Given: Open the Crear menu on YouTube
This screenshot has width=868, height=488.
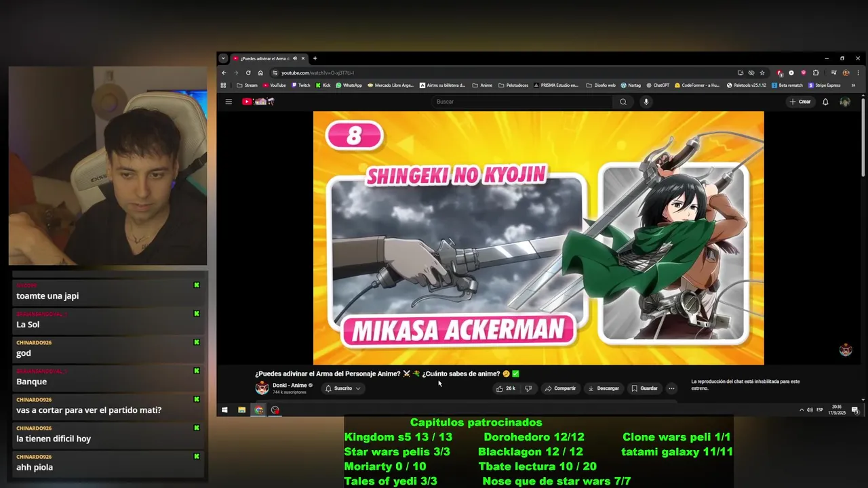Looking at the screenshot, I should pos(800,102).
